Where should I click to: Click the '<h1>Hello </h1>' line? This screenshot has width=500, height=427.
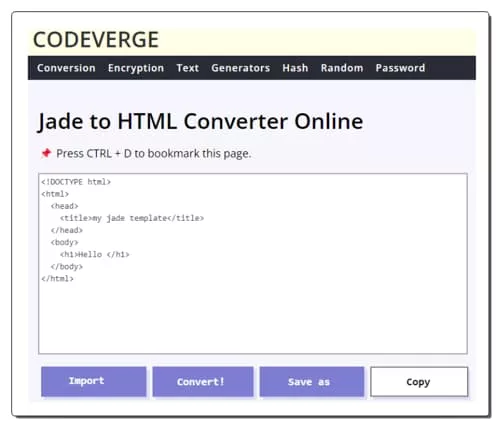pyautogui.click(x=95, y=254)
